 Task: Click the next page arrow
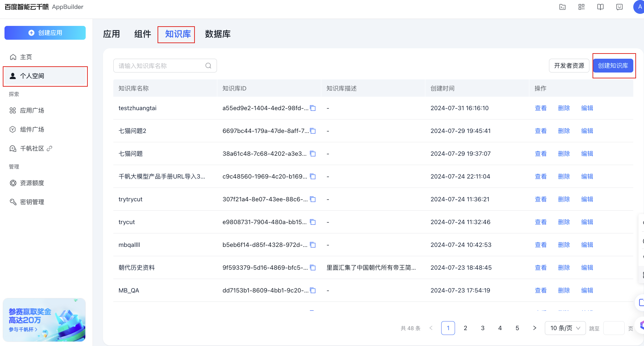click(x=534, y=328)
